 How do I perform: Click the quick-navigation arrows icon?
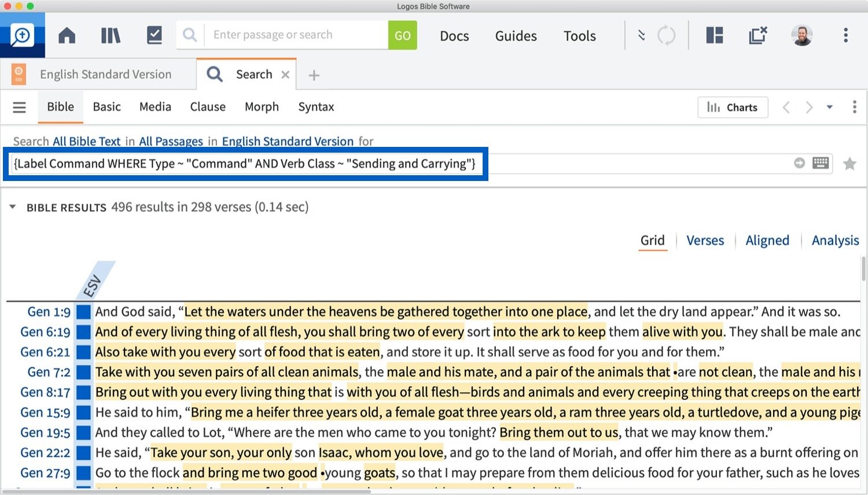tap(641, 35)
